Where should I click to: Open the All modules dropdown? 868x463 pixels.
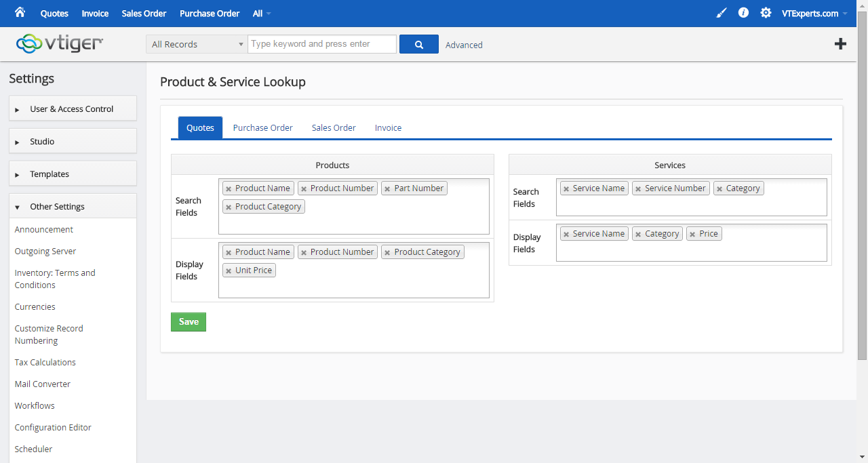pyautogui.click(x=262, y=14)
